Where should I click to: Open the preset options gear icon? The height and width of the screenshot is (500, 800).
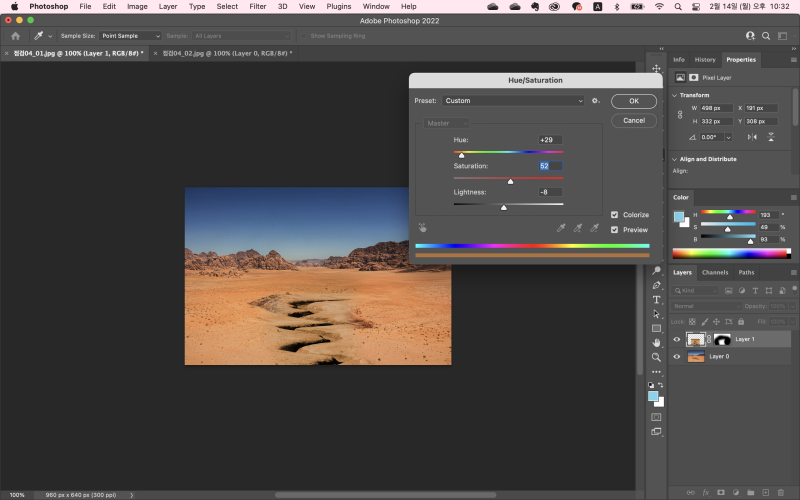tap(595, 101)
